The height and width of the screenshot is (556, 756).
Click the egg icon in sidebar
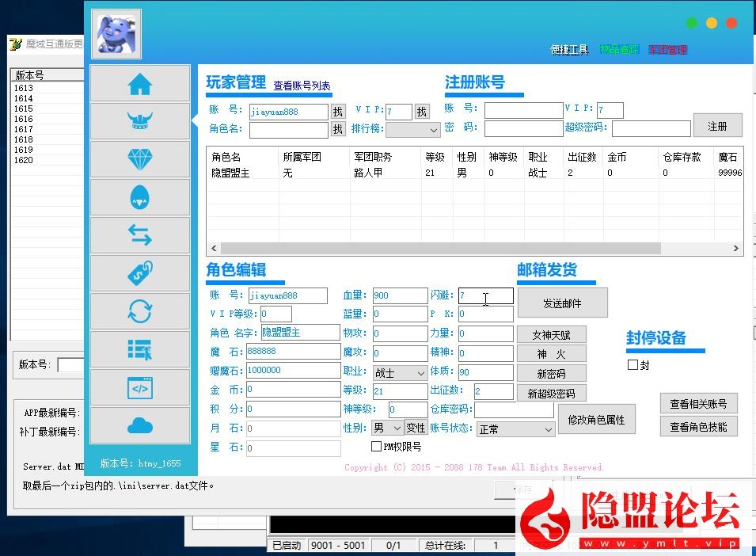point(140,197)
